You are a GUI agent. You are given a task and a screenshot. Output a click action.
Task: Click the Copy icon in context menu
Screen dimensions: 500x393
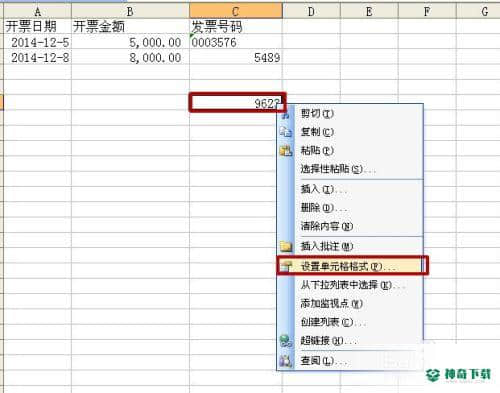click(286, 132)
